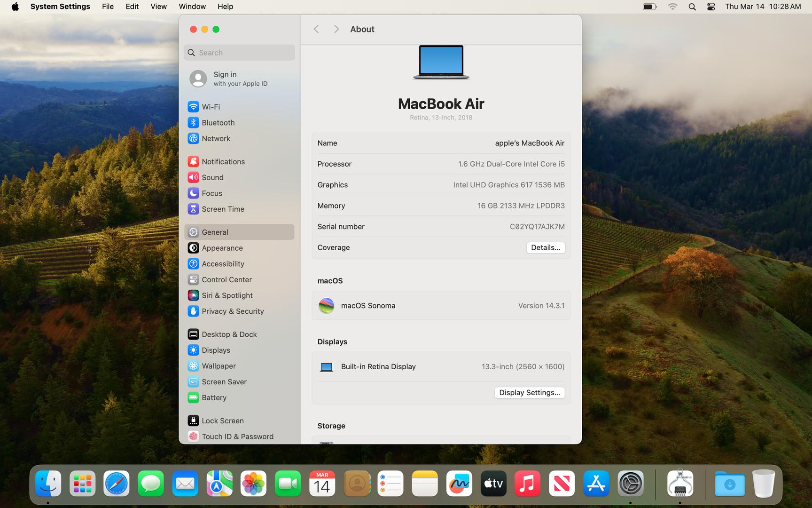The image size is (812, 508).
Task: Open Accessibility settings
Action: tap(239, 264)
